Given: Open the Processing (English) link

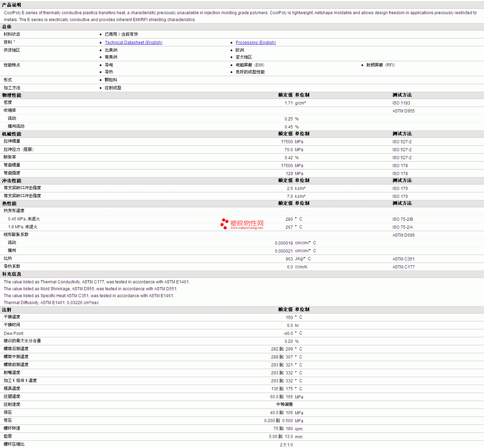Looking at the screenshot, I should pos(256,43).
